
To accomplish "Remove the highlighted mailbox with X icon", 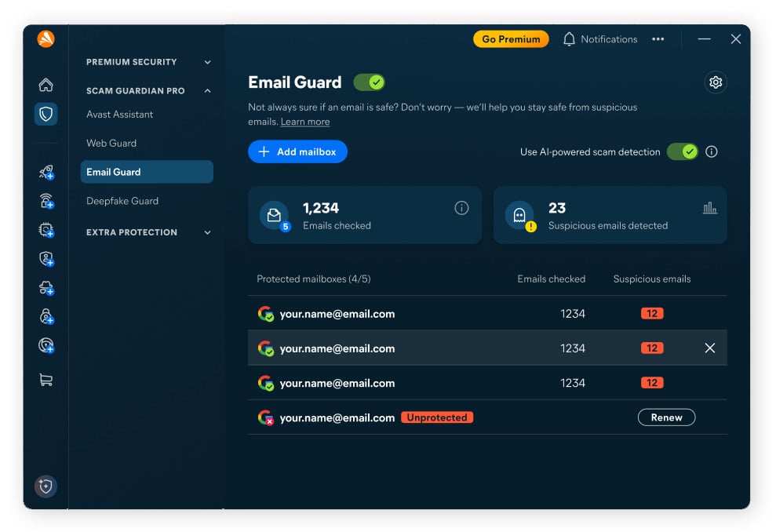I will click(x=709, y=348).
